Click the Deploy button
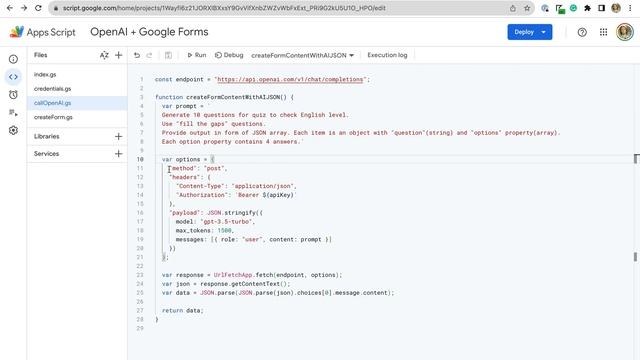The image size is (640, 360). click(x=524, y=32)
